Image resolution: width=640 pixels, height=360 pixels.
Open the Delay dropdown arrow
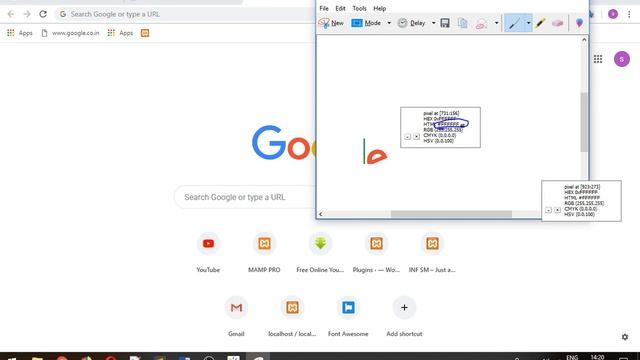pos(433,23)
